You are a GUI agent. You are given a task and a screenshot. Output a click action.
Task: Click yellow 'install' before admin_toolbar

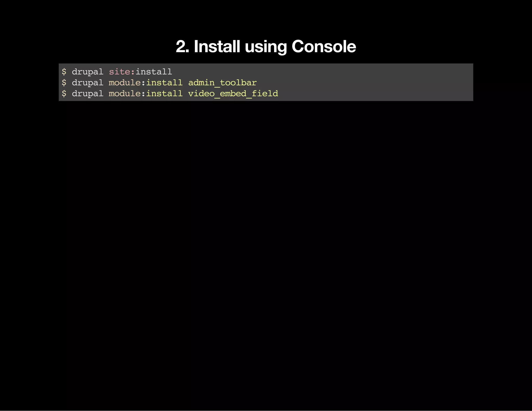(x=164, y=83)
